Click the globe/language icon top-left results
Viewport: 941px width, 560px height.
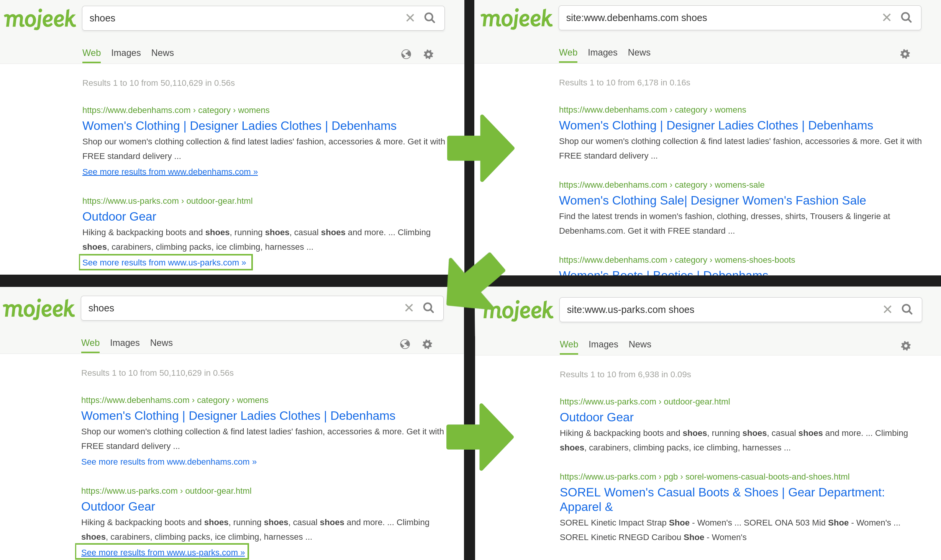406,53
